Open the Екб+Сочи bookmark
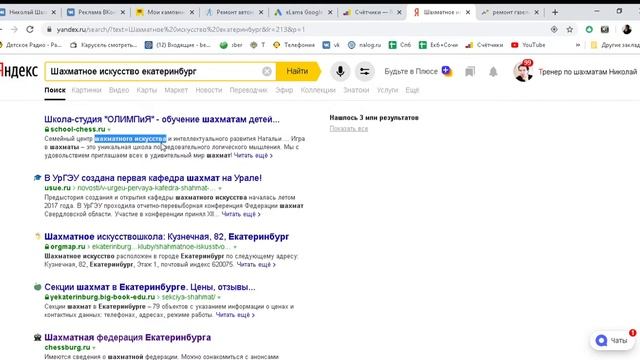 [439, 45]
